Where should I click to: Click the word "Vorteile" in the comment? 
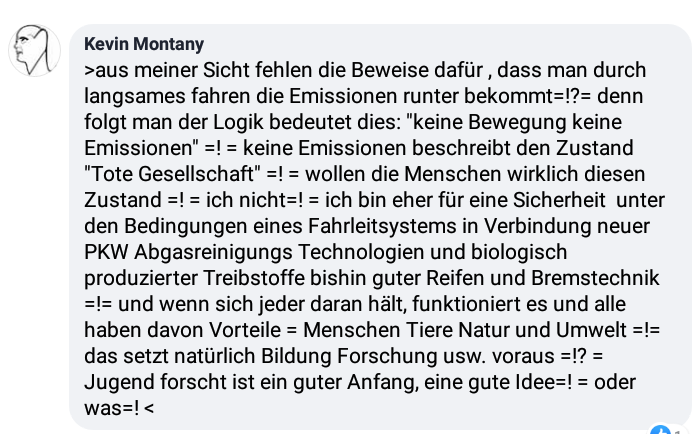245,330
